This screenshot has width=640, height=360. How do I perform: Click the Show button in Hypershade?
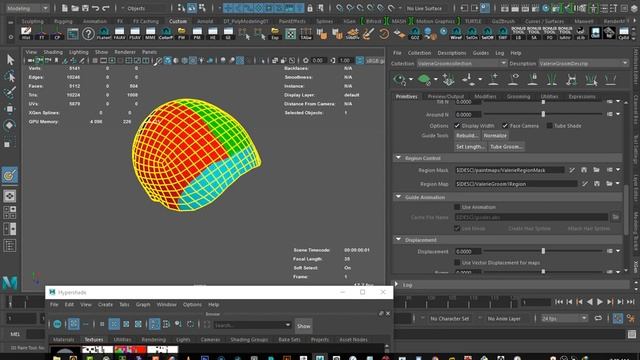point(304,326)
